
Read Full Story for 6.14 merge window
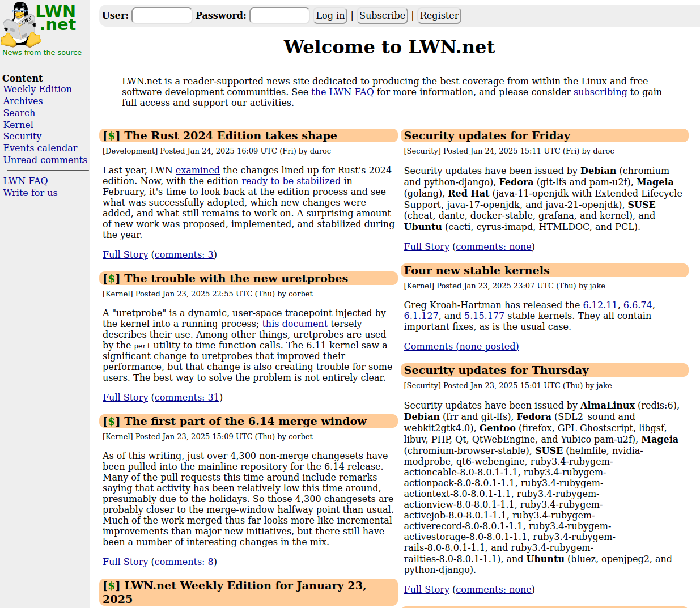[125, 562]
